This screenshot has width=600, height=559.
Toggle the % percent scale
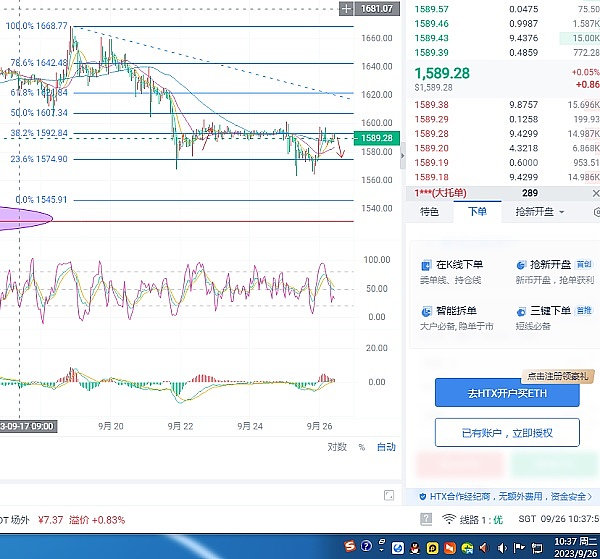(x=361, y=447)
